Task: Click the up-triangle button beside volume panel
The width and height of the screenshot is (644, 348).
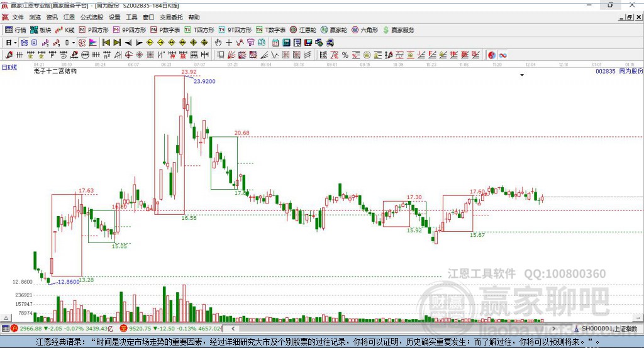Action: (6, 318)
